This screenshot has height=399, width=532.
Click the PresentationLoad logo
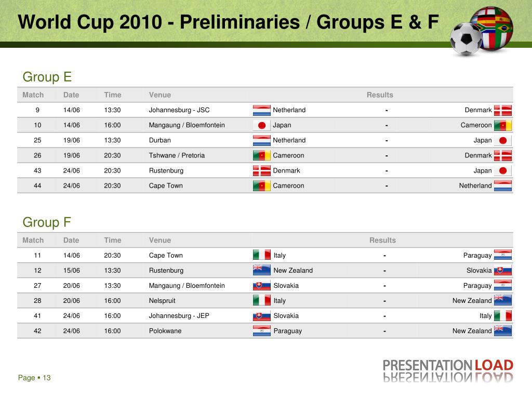448,370
